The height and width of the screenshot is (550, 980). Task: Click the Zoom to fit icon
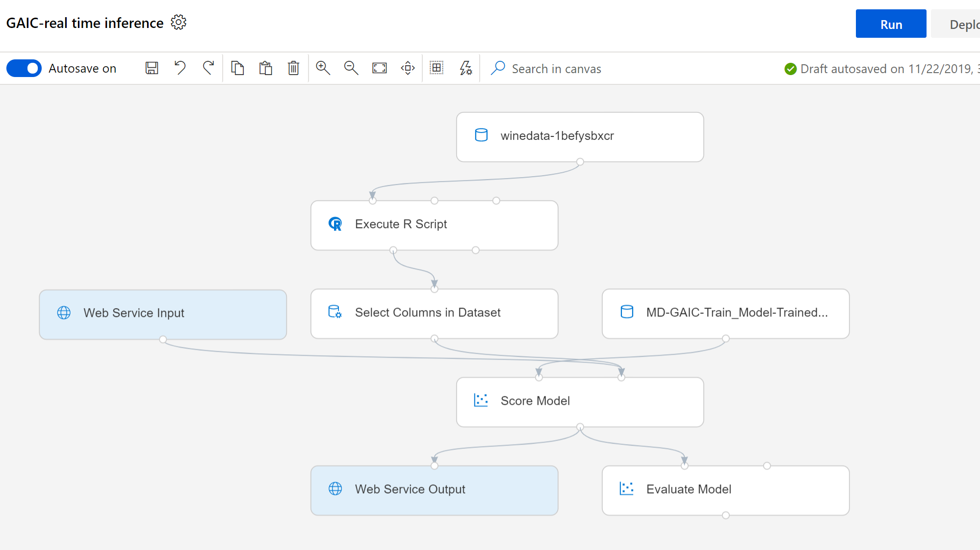(x=380, y=68)
